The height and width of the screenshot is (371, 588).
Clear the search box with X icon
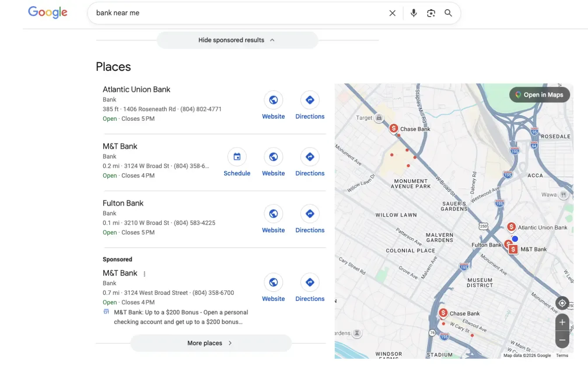[x=392, y=13]
